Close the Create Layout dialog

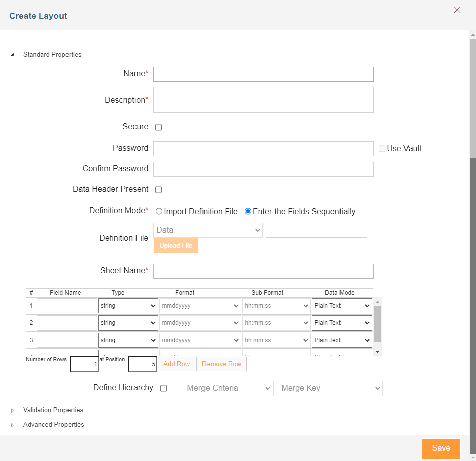[457, 10]
